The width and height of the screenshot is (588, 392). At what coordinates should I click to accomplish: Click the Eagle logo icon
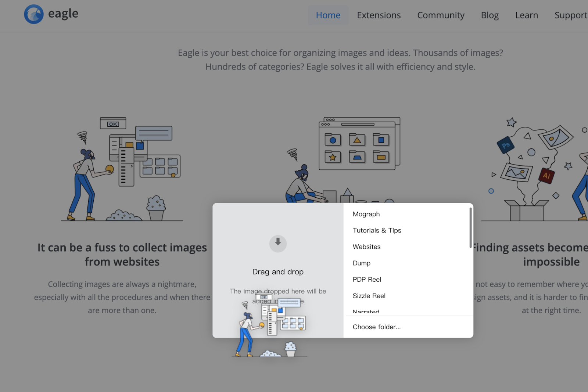[34, 14]
